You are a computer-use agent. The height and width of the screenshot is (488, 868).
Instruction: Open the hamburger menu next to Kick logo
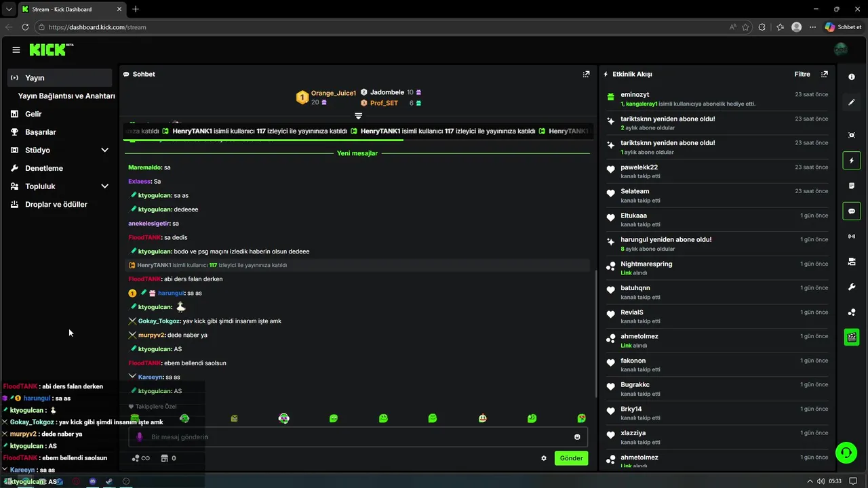click(16, 49)
